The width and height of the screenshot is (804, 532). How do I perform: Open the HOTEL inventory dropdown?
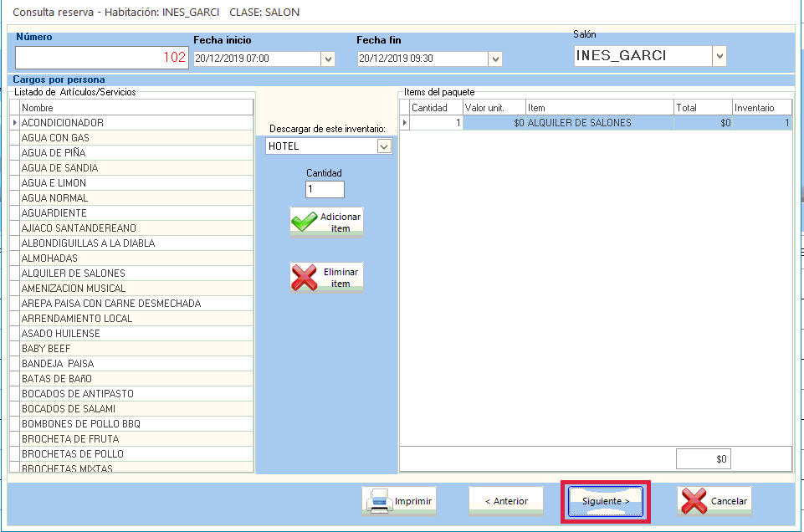point(384,146)
